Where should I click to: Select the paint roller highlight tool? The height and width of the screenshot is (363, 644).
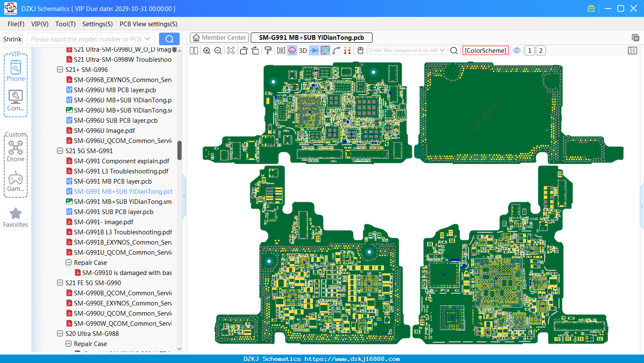coord(268,51)
